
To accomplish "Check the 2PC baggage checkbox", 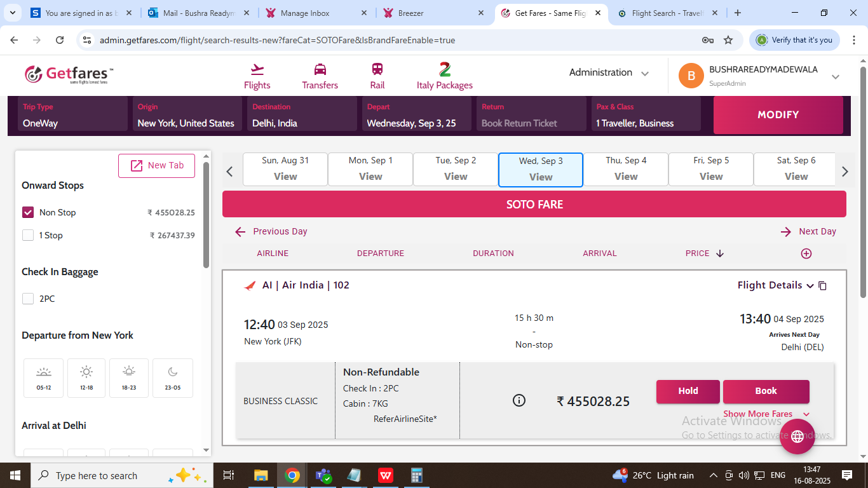I will (28, 299).
